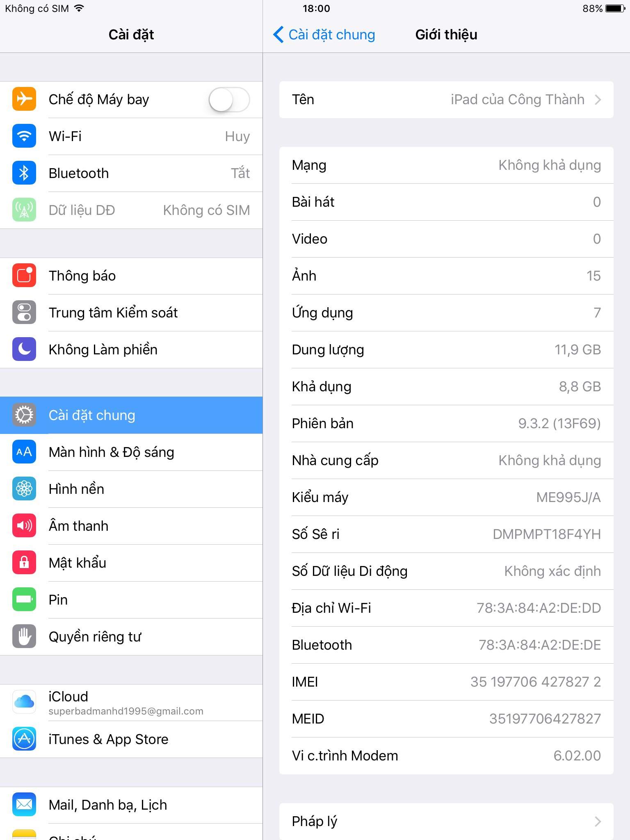Open Mật khẩu passcode settings
The image size is (630, 840).
[x=131, y=563]
